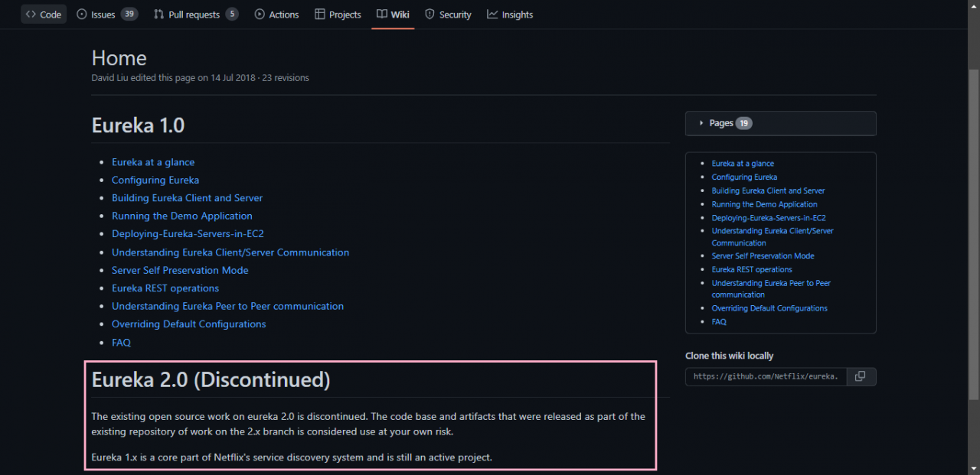
Task: Open 'Overriding Default Configurations' sidebar link
Action: click(769, 308)
